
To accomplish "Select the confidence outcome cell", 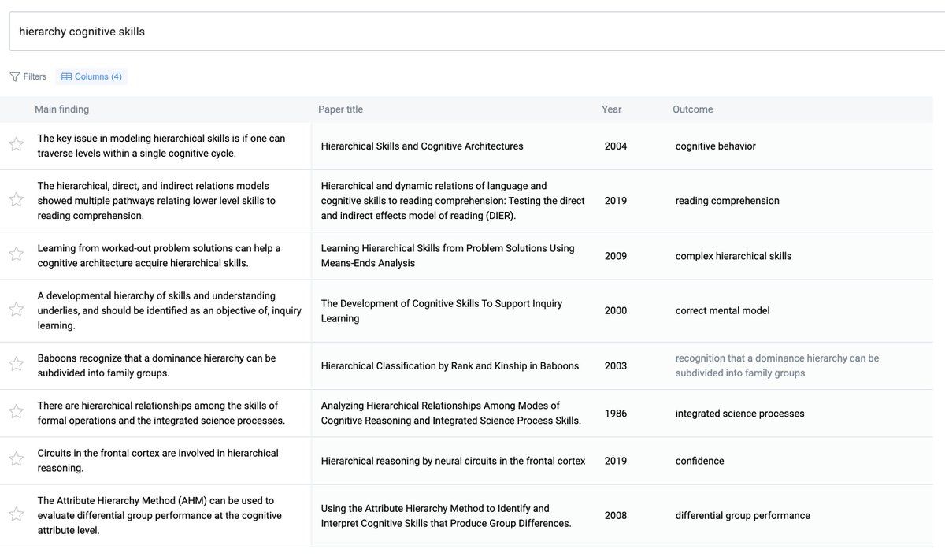I will 699,460.
